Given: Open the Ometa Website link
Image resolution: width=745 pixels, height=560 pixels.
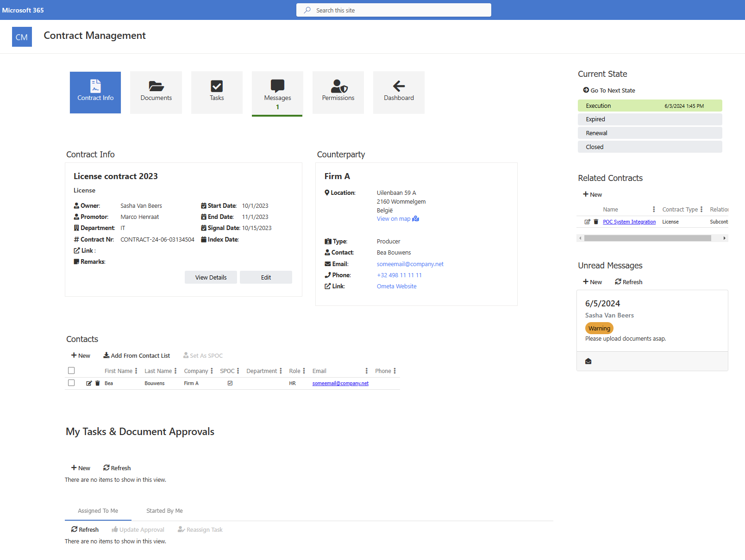Looking at the screenshot, I should point(396,286).
